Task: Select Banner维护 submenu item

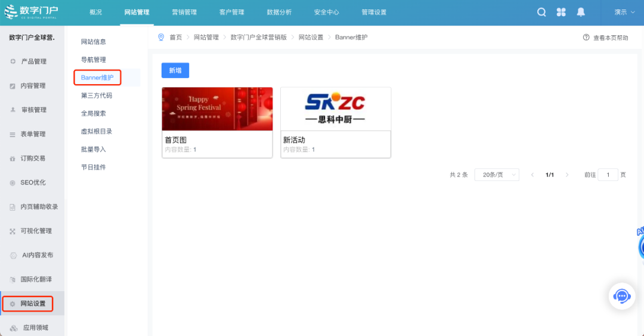Action: 97,78
